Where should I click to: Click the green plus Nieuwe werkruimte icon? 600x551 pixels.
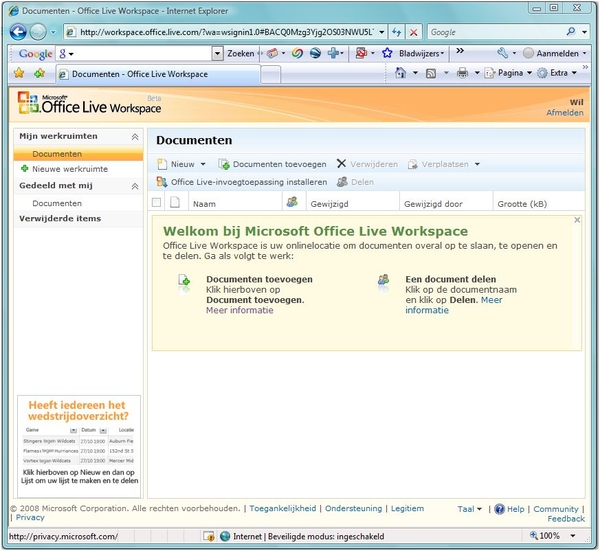point(24,168)
